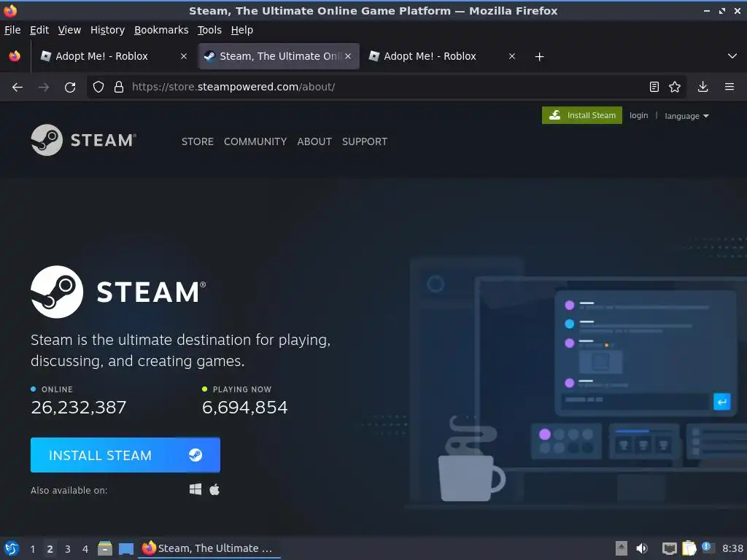Close the last Adopt Me! Roblox tab
This screenshot has height=560, width=747.
coord(511,56)
